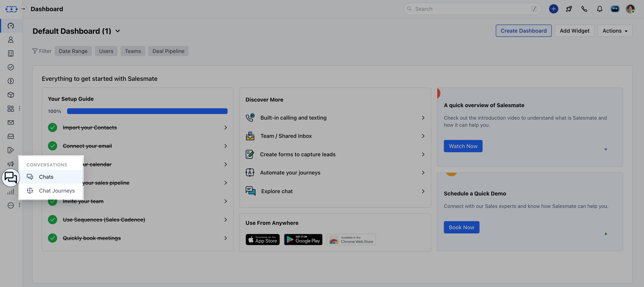
Task: Open Explore chat item
Action: [x=335, y=191]
